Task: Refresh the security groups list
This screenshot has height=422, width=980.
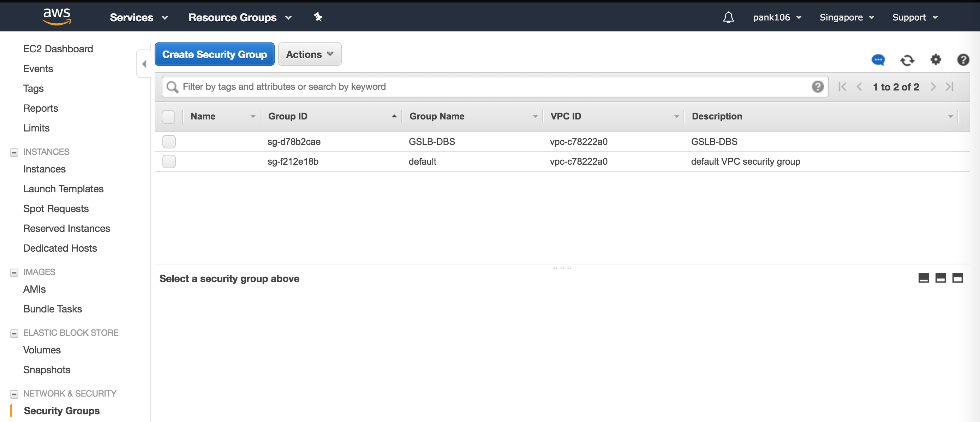Action: 907,60
